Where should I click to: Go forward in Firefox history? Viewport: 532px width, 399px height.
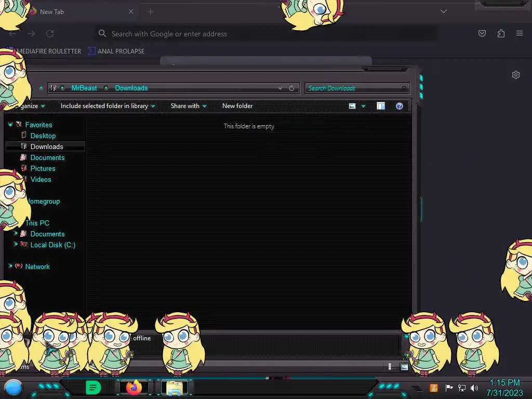pos(31,34)
